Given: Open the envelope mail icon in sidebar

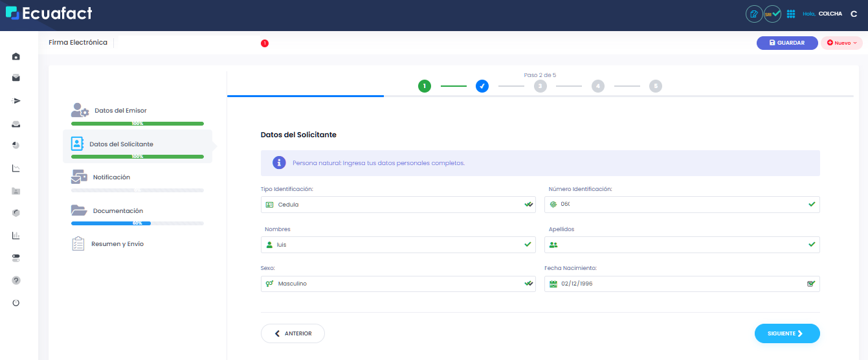Looking at the screenshot, I should 16,78.
